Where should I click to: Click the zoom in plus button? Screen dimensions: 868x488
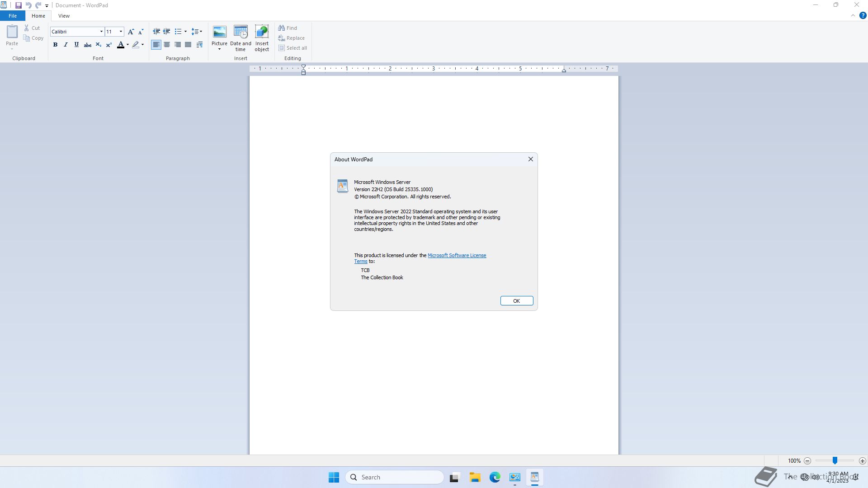863,461
